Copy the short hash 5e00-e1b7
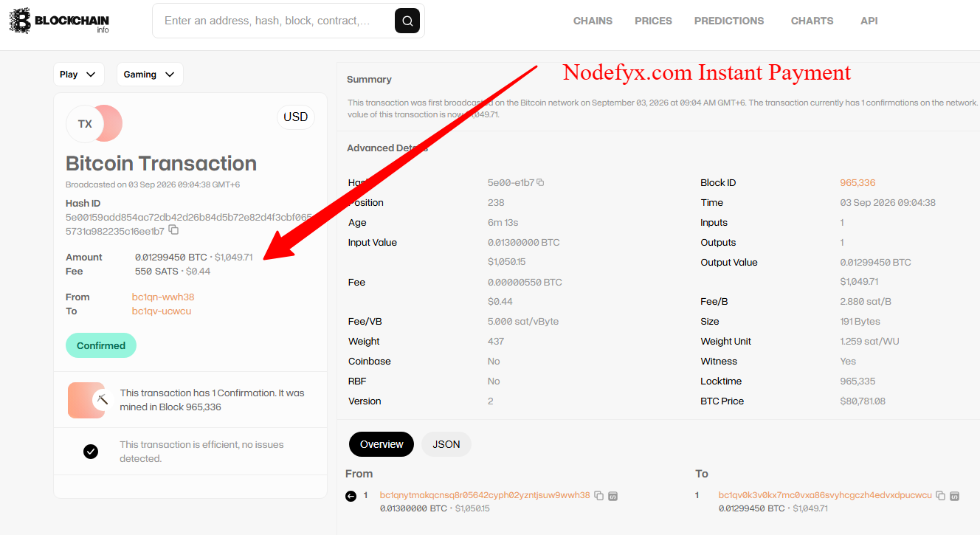This screenshot has height=535, width=980. pyautogui.click(x=541, y=182)
